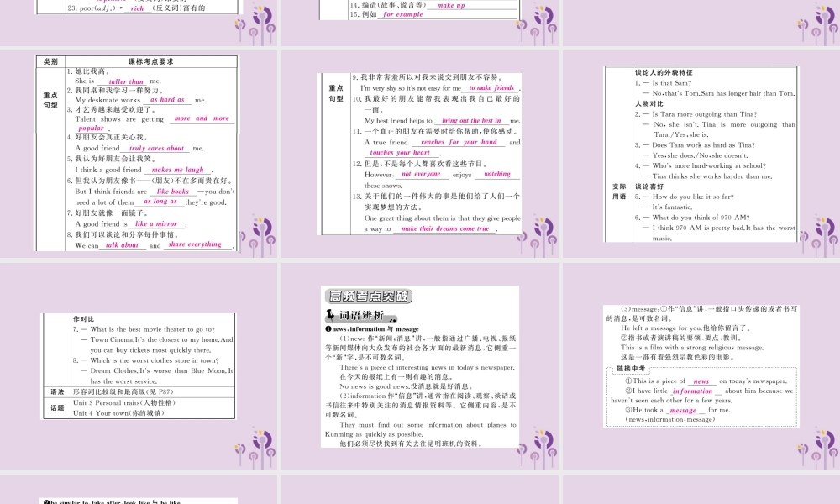Click 'No news is good news' sentence
840x504 pixels.
point(407,386)
